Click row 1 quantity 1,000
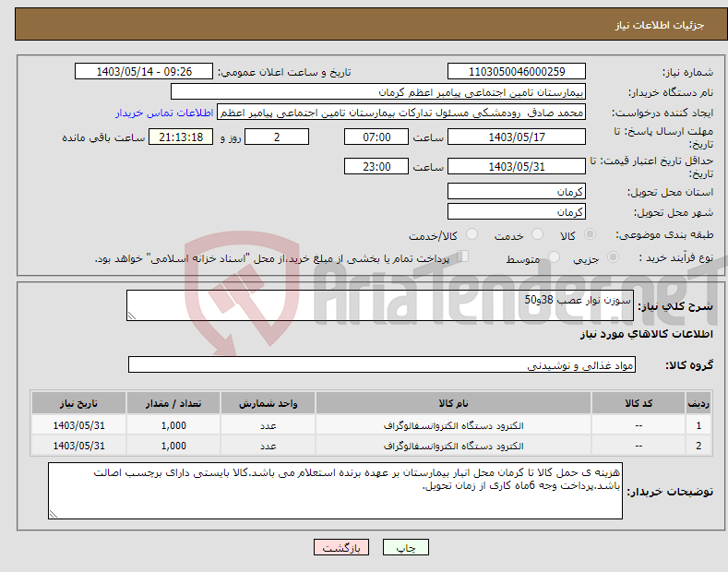This screenshot has height=572, width=728. point(173,425)
